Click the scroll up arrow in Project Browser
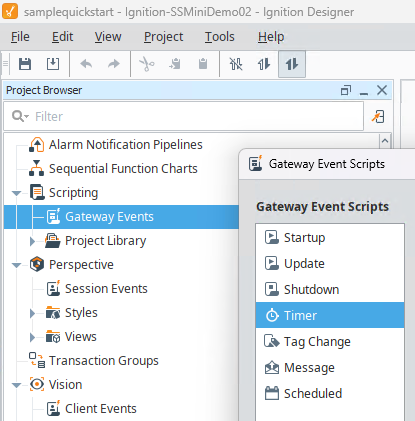 pos(385,141)
